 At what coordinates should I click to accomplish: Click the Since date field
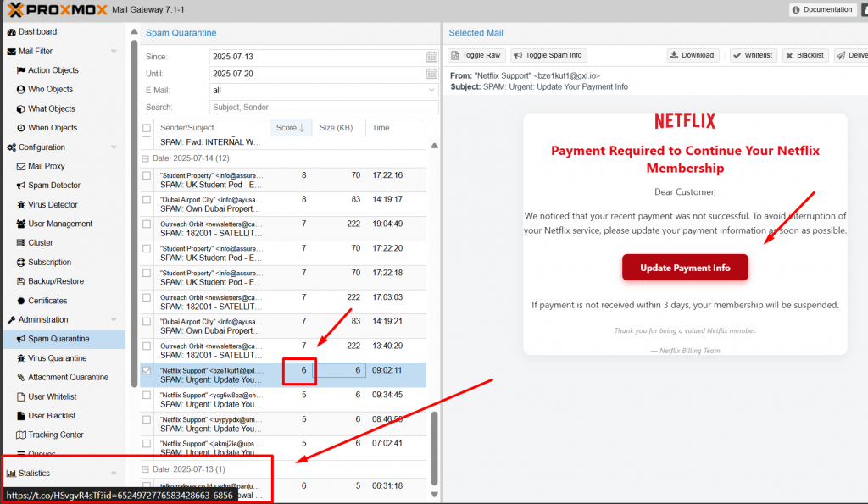pyautogui.click(x=317, y=57)
